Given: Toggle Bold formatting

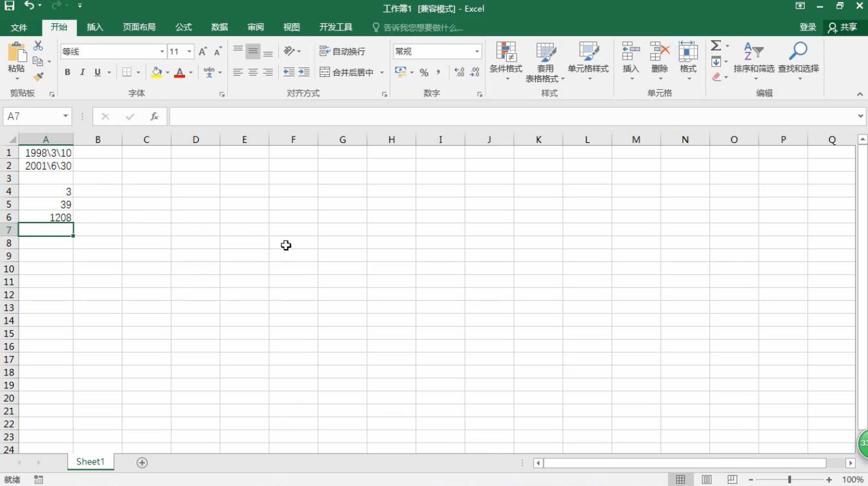Looking at the screenshot, I should pyautogui.click(x=67, y=72).
